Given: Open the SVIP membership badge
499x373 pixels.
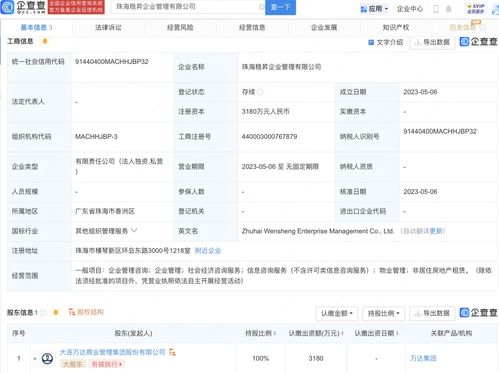Looking at the screenshot, I should [x=475, y=9].
